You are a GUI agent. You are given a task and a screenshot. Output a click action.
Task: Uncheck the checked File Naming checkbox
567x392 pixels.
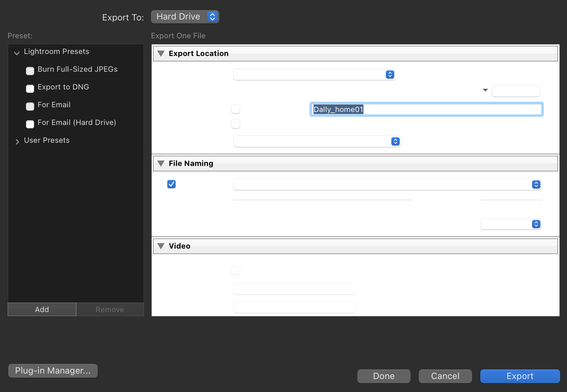(171, 184)
